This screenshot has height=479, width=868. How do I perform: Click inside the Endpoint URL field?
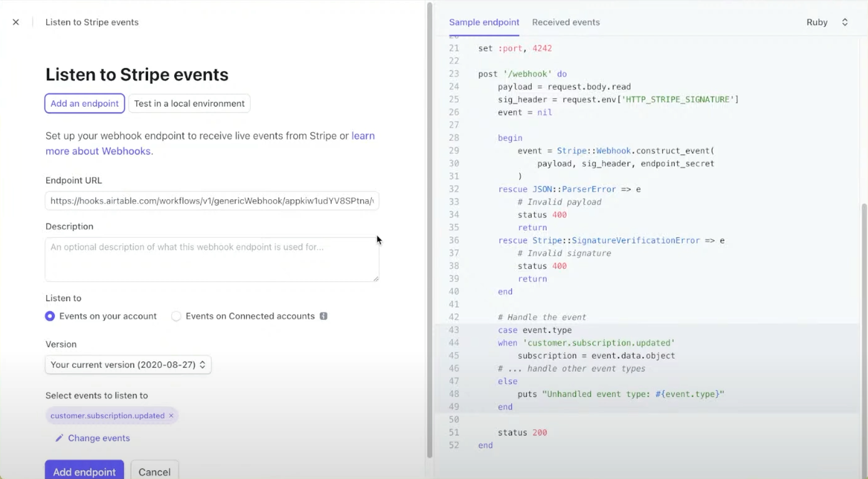point(212,201)
